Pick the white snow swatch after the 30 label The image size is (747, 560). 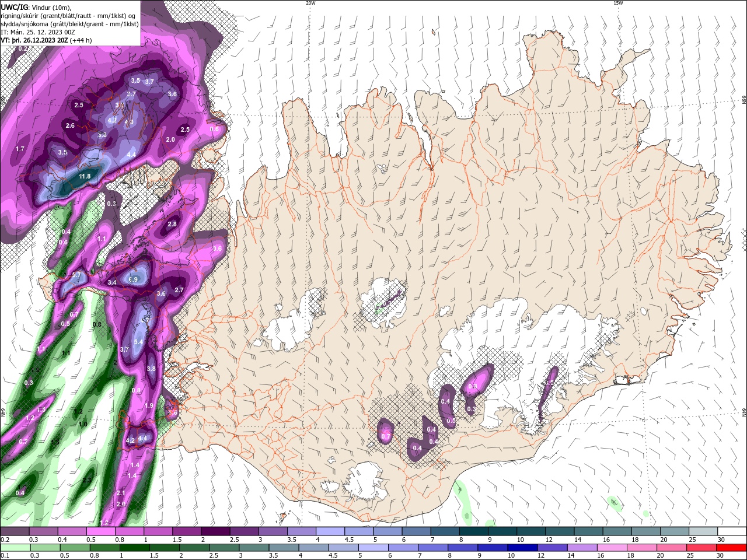pos(732,531)
